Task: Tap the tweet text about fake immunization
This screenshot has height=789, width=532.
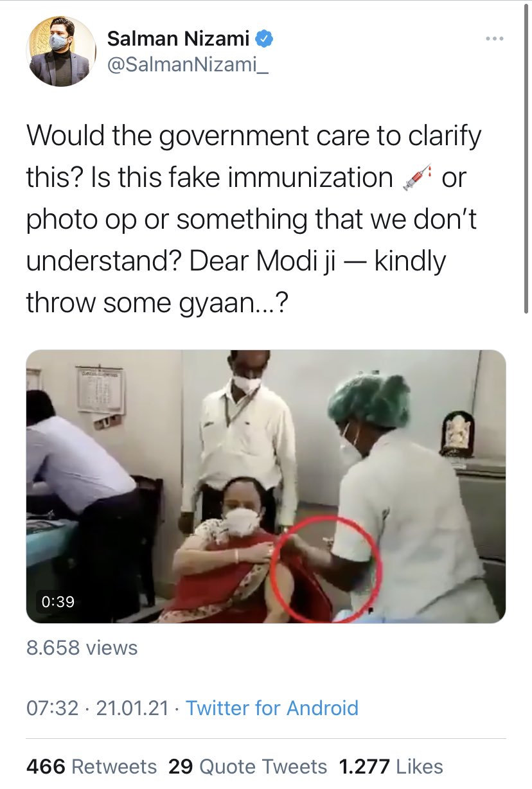Action: tap(254, 218)
